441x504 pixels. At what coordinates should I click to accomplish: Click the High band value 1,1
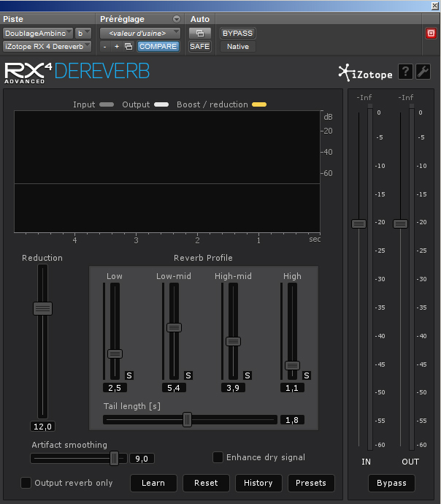tap(292, 388)
